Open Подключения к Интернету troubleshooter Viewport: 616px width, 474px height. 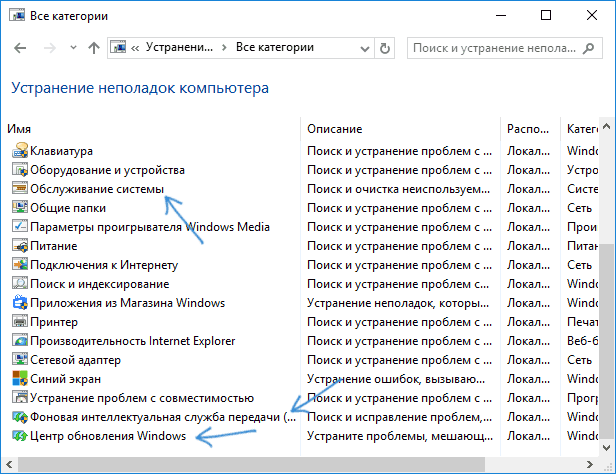tap(104, 265)
